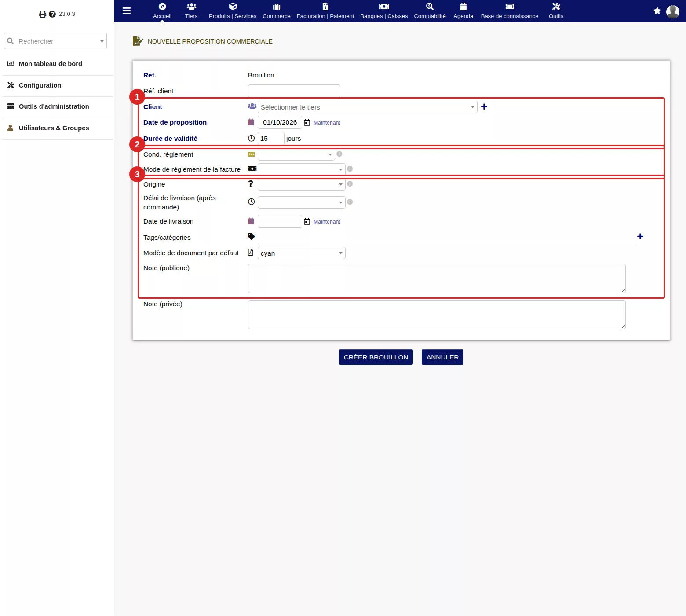The height and width of the screenshot is (616, 686).
Task: Open Produits | Services menu
Action: (233, 11)
